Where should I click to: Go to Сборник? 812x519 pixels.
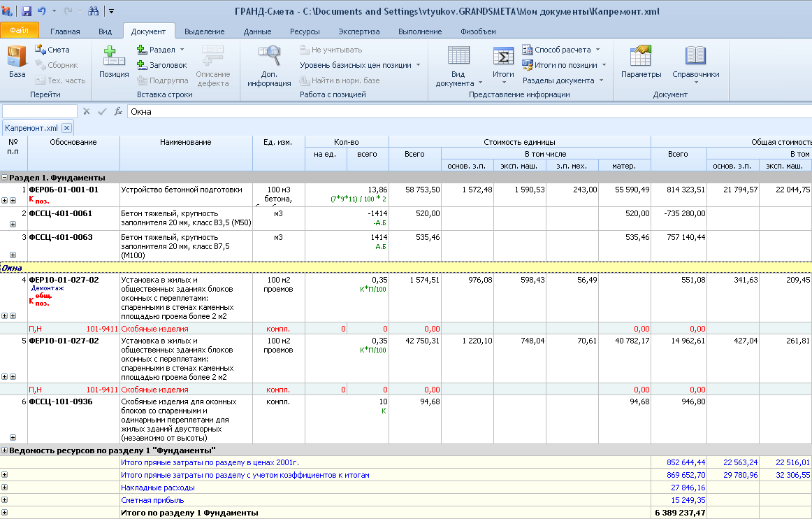[57, 65]
